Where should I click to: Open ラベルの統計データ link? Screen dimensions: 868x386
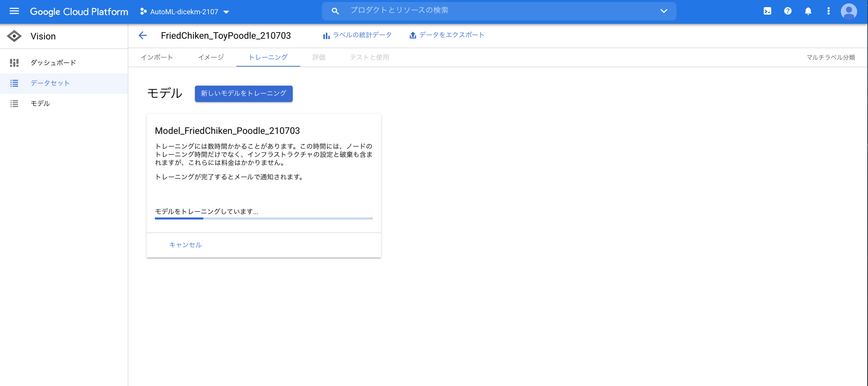tap(357, 35)
